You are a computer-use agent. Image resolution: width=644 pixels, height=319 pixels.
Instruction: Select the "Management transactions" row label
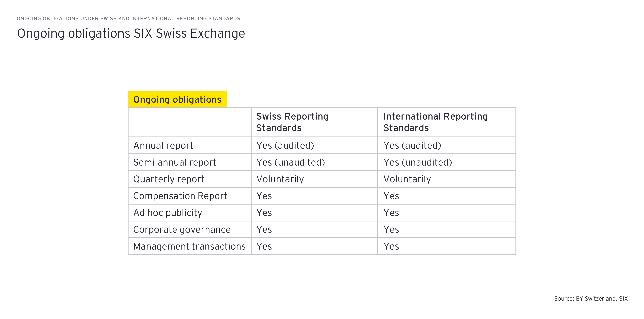[189, 246]
